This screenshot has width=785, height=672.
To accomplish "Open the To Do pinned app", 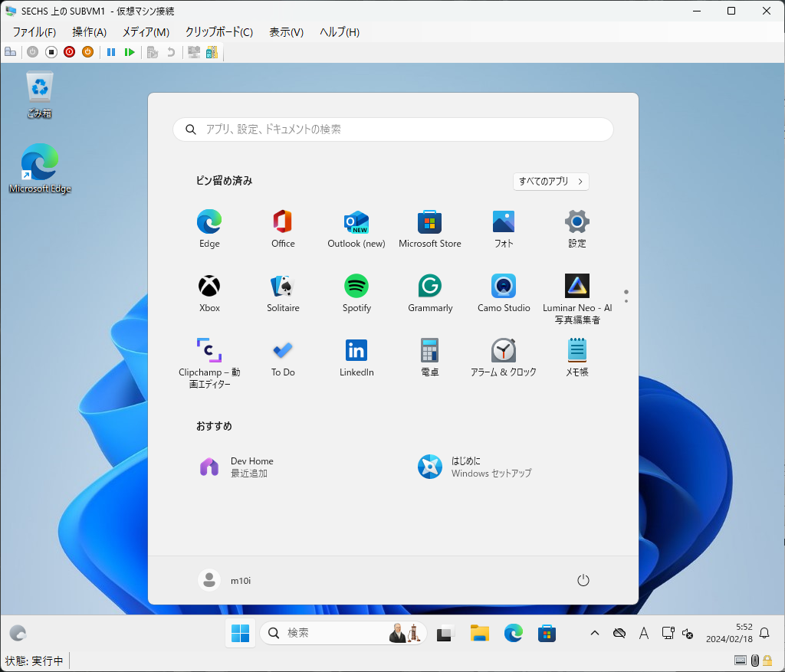I will pyautogui.click(x=283, y=358).
